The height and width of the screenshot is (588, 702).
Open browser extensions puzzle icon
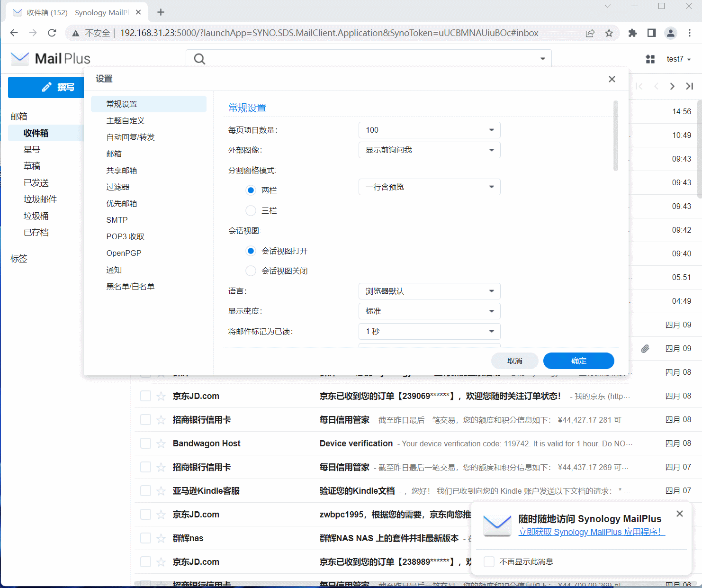632,33
